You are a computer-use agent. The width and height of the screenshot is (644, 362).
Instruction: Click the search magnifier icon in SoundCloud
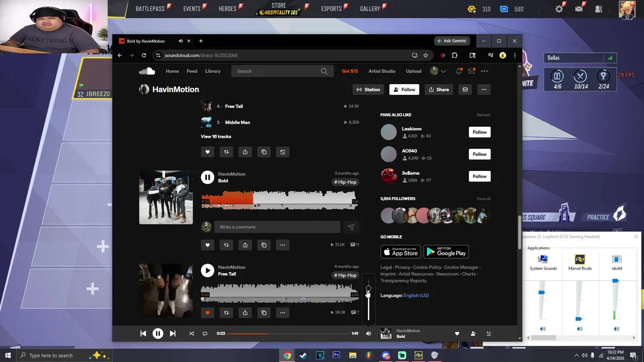324,71
